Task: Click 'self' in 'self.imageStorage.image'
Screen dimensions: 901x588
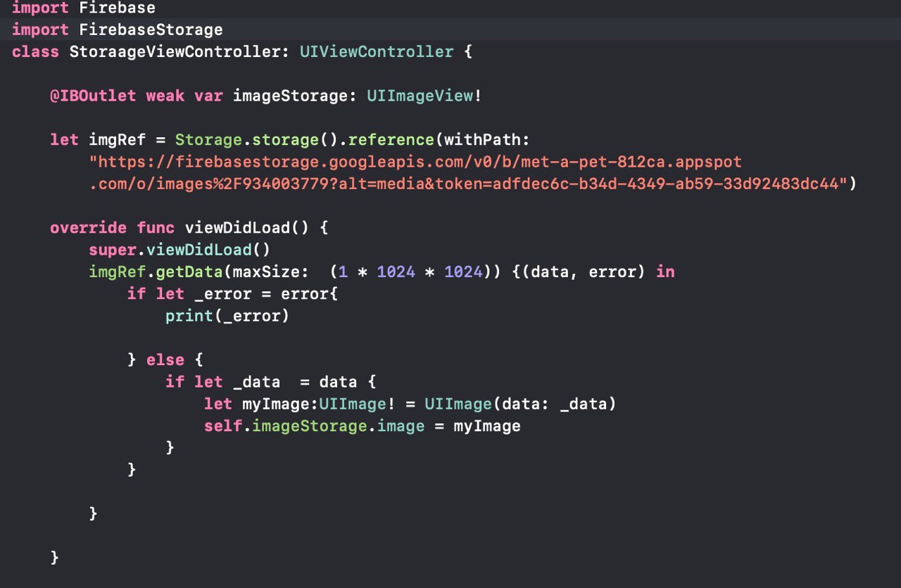Action: 223,426
